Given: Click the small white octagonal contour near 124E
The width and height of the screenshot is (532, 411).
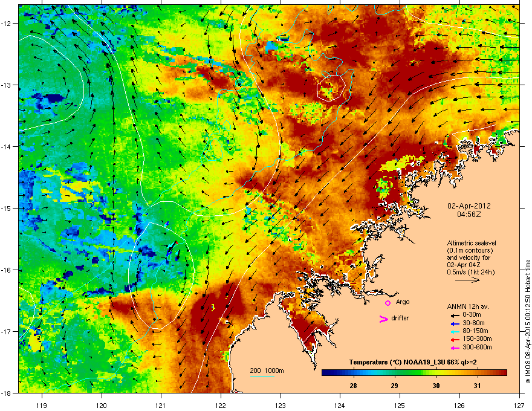Looking at the screenshot, I should click(x=331, y=88).
